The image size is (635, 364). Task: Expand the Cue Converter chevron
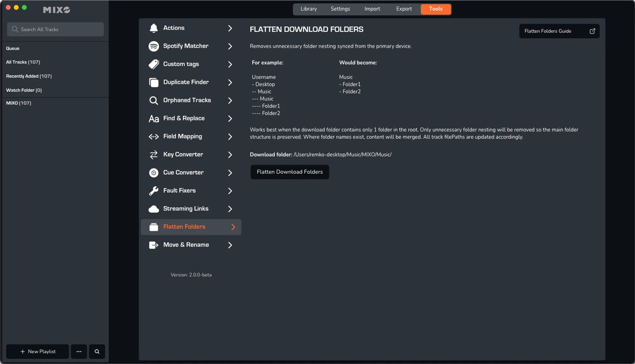point(230,173)
